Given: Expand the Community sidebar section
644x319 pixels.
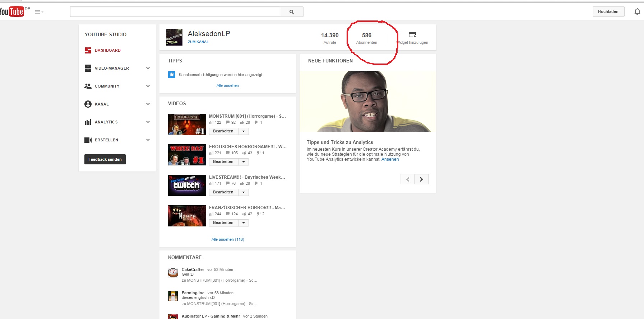Looking at the screenshot, I should pyautogui.click(x=148, y=86).
